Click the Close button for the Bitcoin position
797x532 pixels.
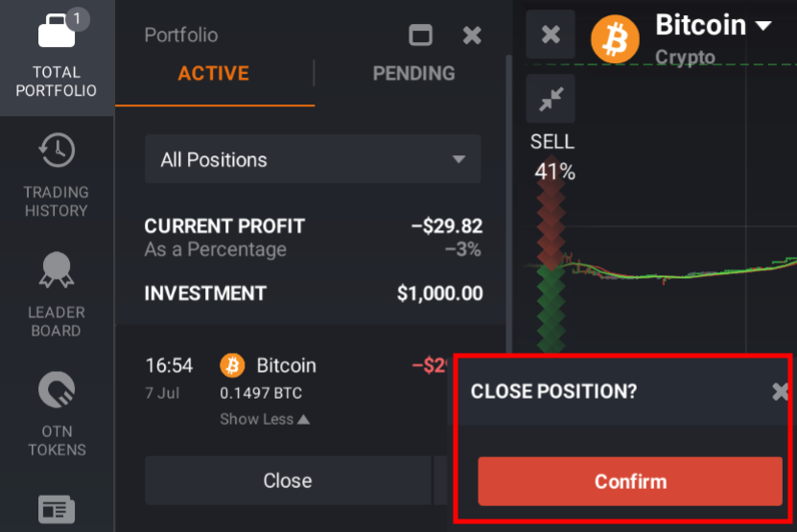pos(288,480)
